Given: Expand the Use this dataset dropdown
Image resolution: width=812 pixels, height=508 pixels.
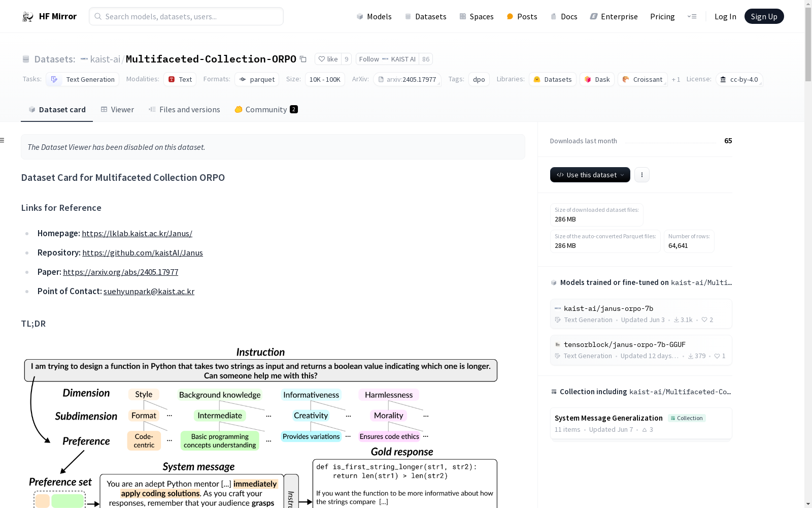Looking at the screenshot, I should (590, 175).
